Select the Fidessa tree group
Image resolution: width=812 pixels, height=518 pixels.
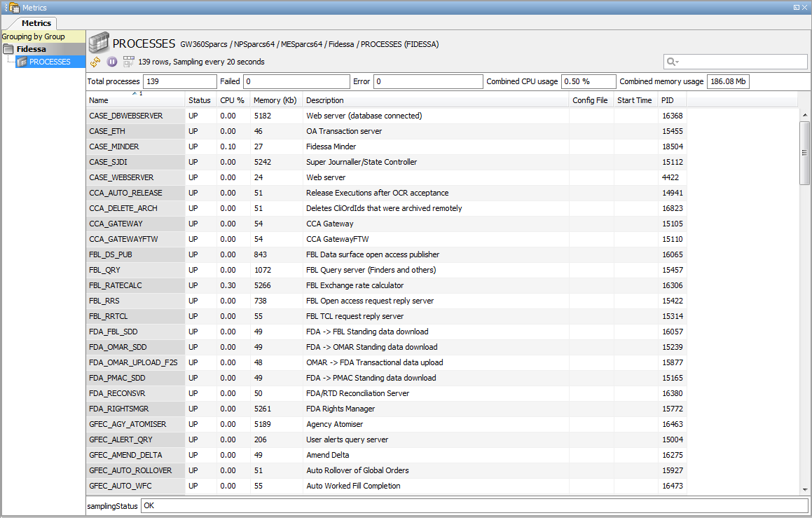tap(31, 49)
